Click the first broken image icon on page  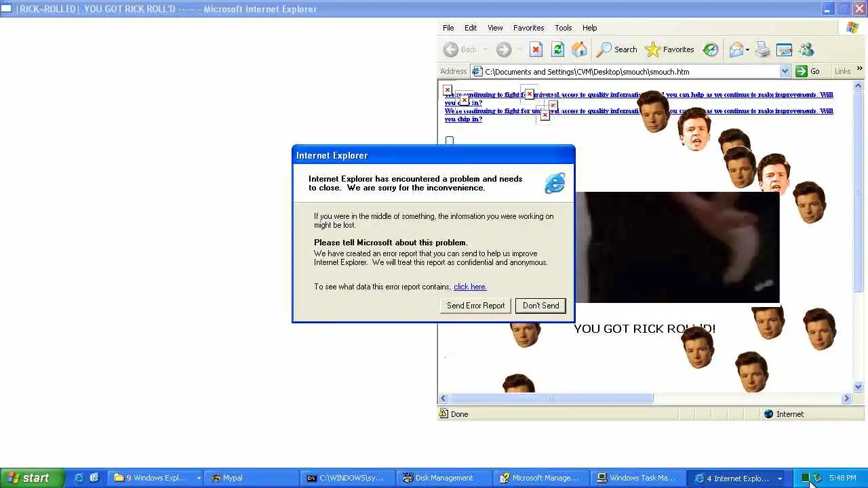click(x=448, y=89)
